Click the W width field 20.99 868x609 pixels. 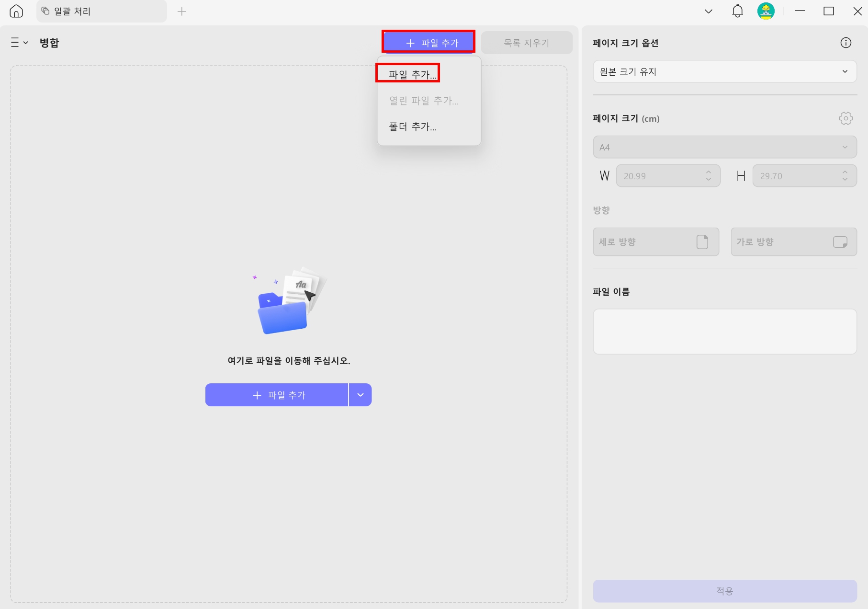[x=668, y=176]
